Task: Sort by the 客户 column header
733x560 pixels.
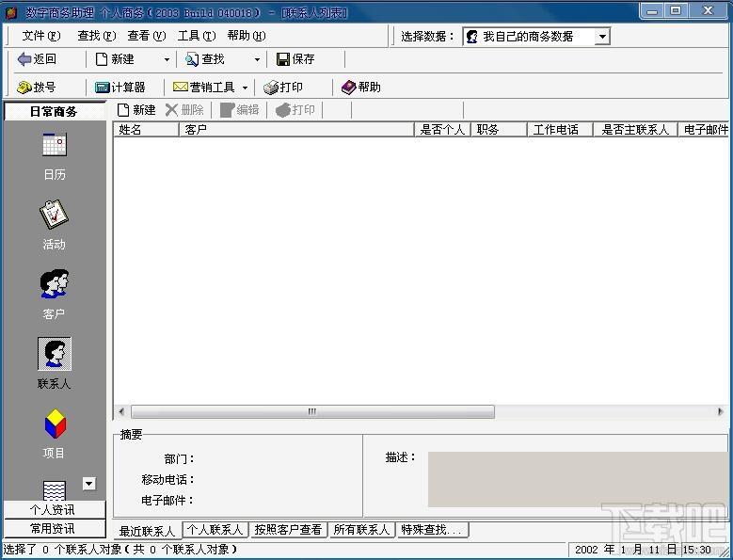Action: pos(296,130)
